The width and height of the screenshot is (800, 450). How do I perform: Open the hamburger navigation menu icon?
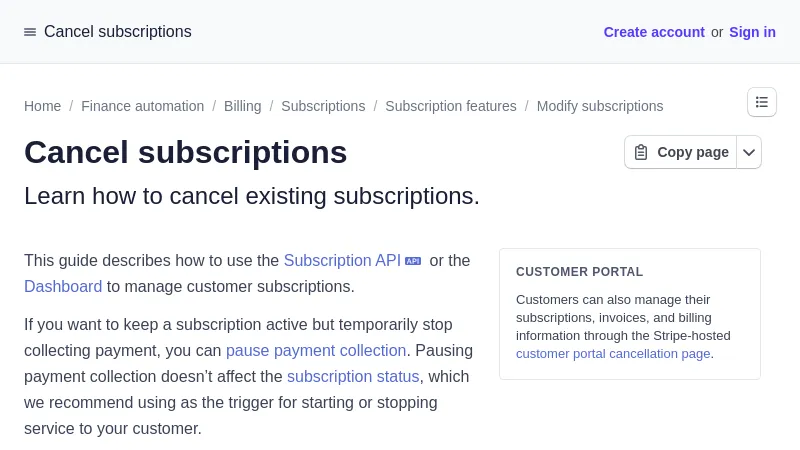point(30,32)
